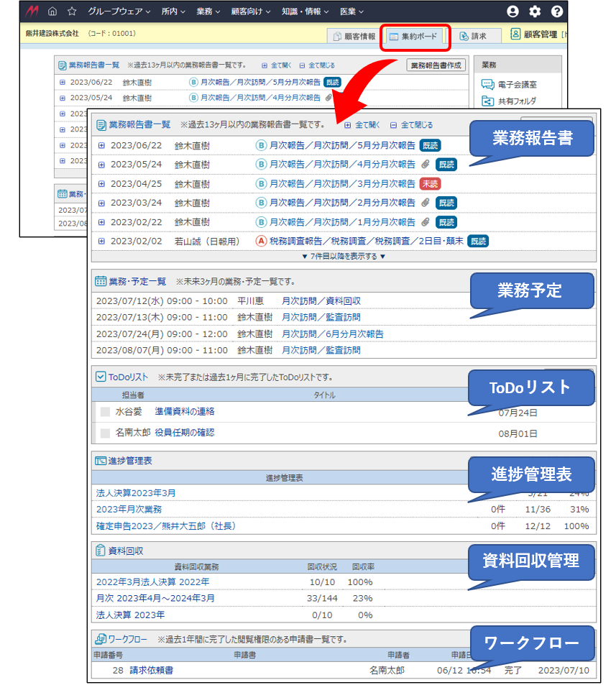Image resolution: width=616 pixels, height=685 pixels.
Task: Open the グループウェア dropdown menu
Action: coord(119,12)
